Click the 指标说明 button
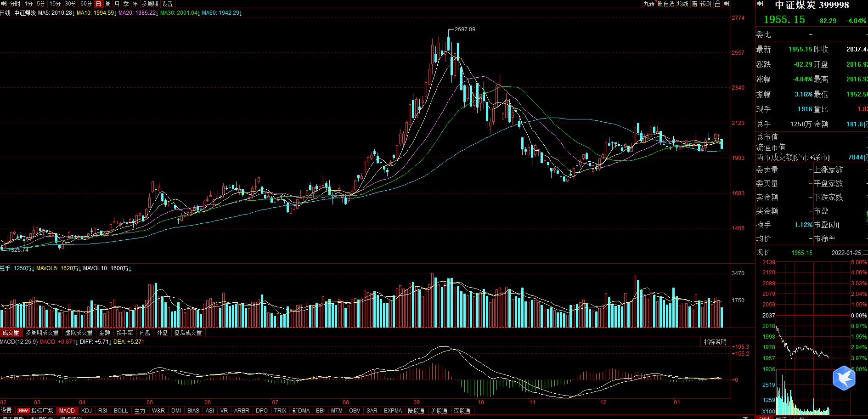This screenshot has height=419, width=868. (716, 342)
